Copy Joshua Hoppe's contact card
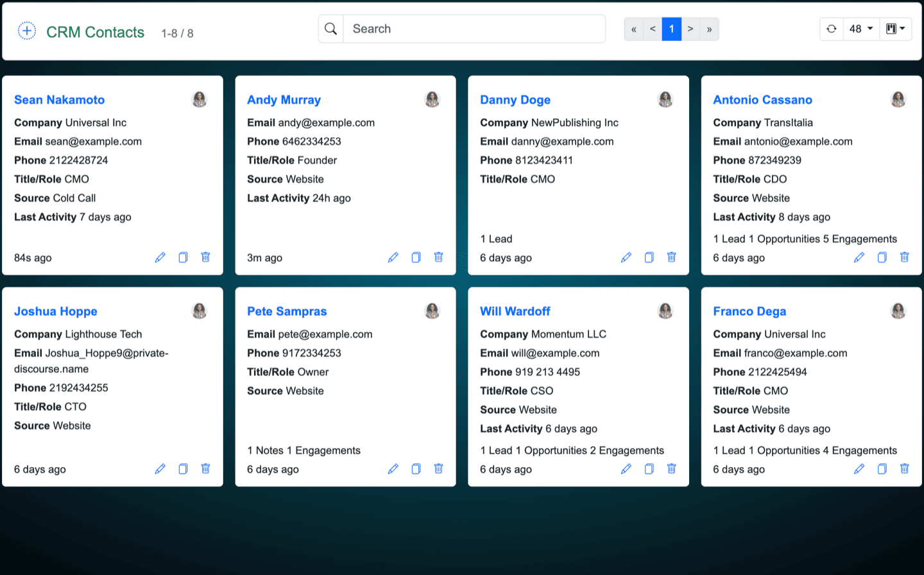 [183, 469]
